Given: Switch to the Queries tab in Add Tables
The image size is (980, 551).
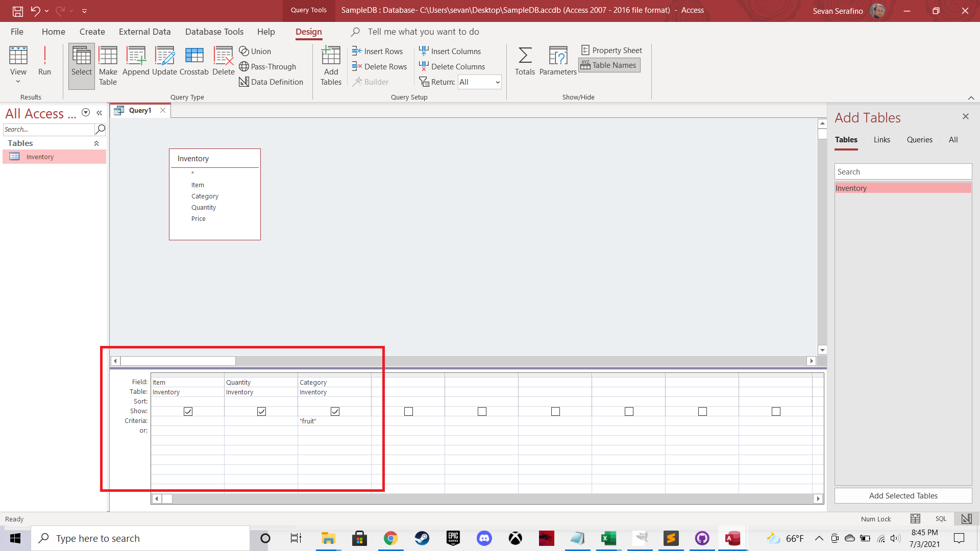Looking at the screenshot, I should coord(919,140).
